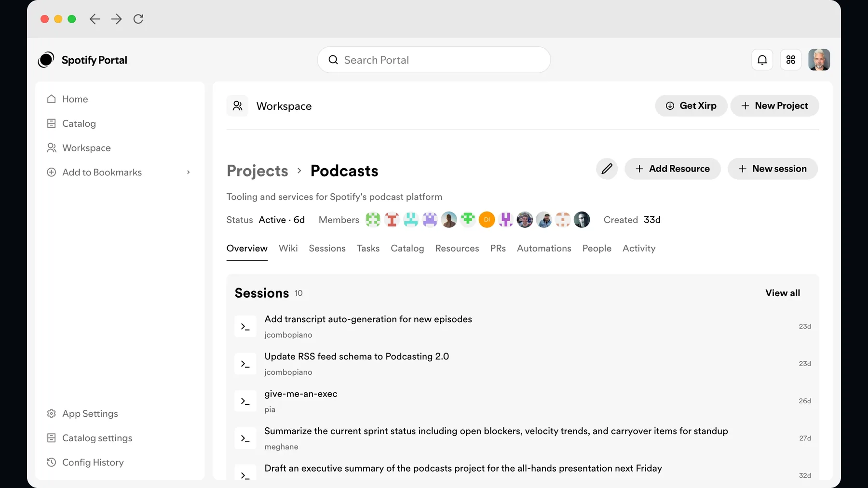Open the give-me-an-exec session
Image resolution: width=868 pixels, height=488 pixels.
click(x=523, y=401)
